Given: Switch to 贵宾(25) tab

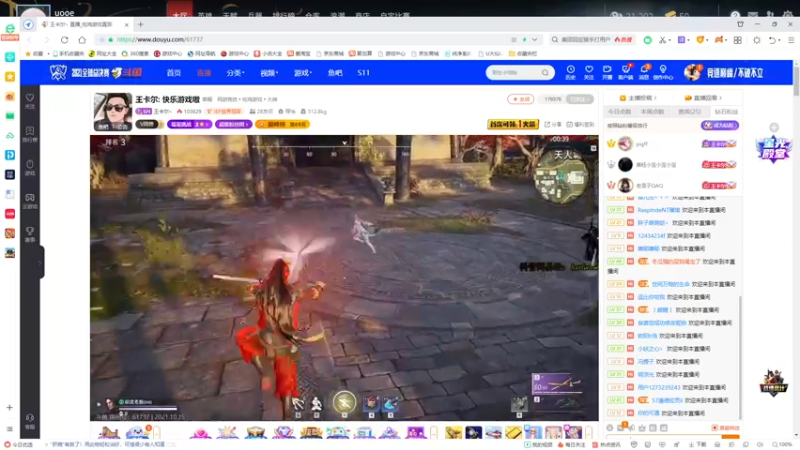Looking at the screenshot, I should click(x=689, y=111).
